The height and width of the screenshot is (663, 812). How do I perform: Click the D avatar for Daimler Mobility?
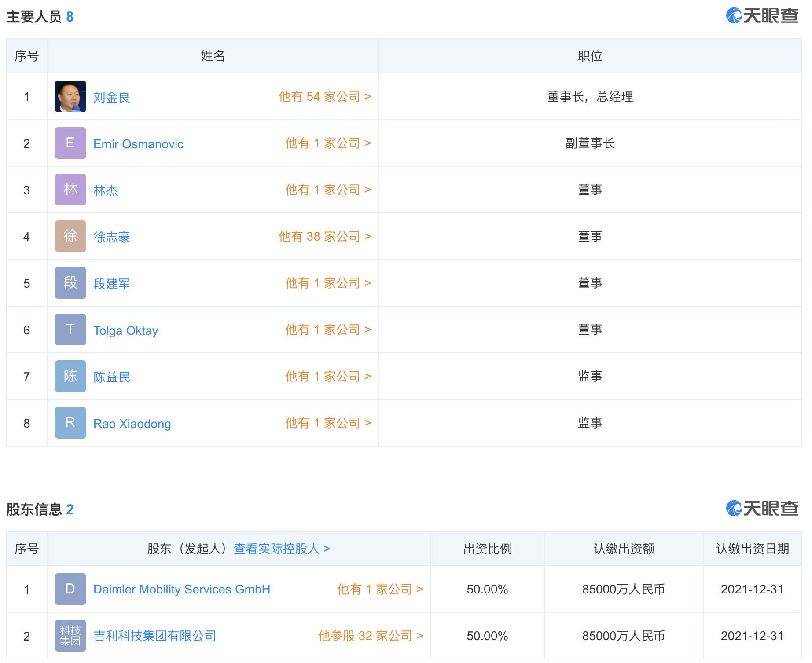[x=70, y=589]
